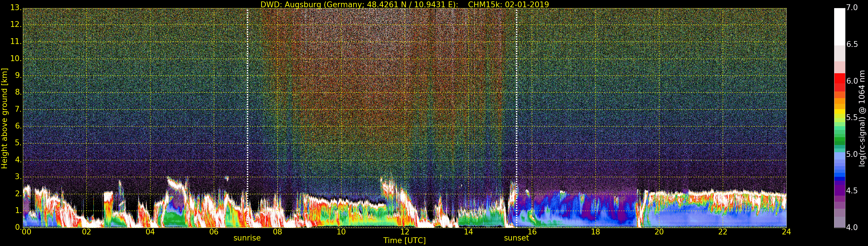
Task: Click the time axis tick "14"
Action: (468, 232)
